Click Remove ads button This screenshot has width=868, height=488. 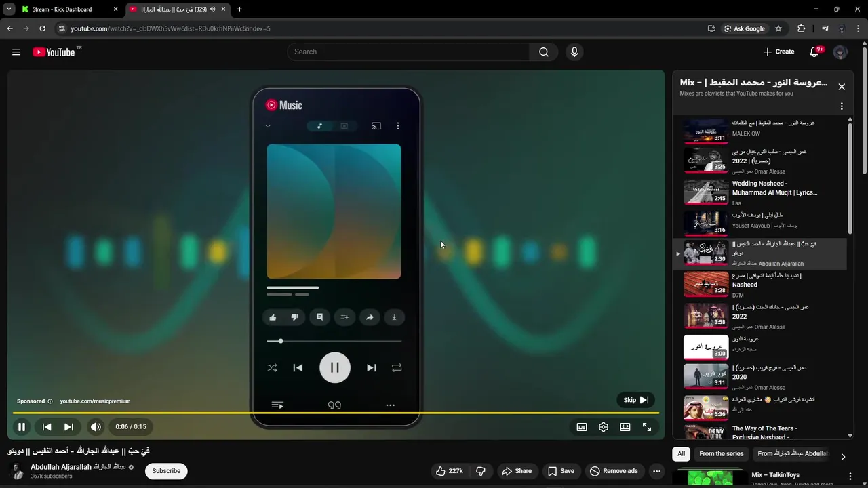point(614,471)
